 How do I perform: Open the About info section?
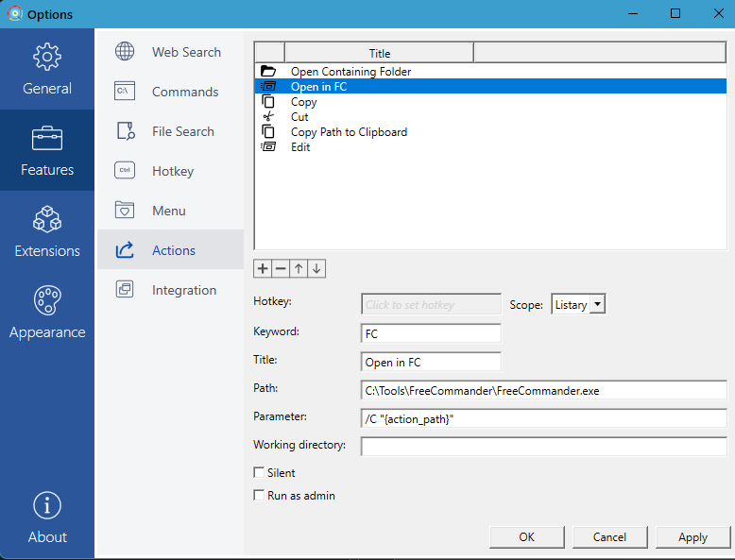tap(47, 518)
